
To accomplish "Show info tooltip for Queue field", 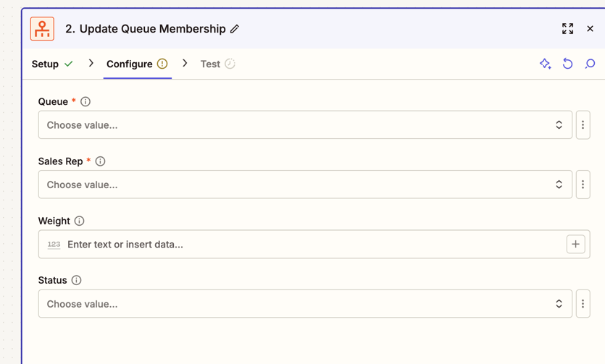I will pos(85,102).
